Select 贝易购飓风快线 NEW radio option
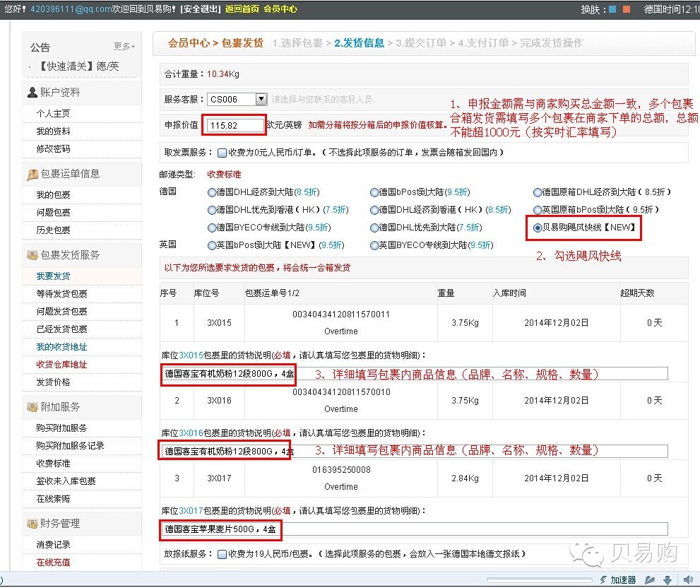 [538, 228]
